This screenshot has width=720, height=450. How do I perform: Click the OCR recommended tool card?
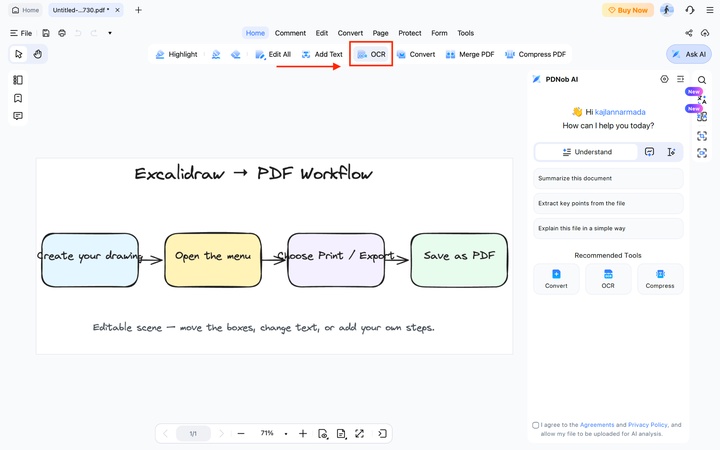click(608, 279)
